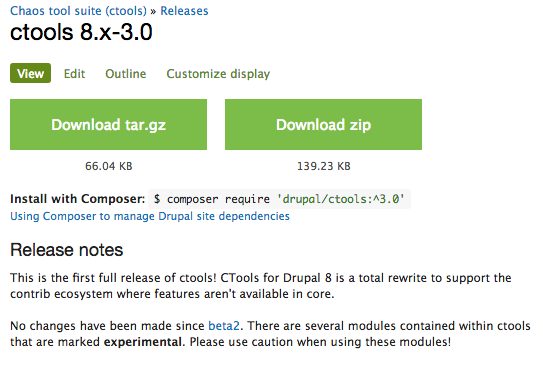543x375 pixels.
Task: Click the bold word experimental
Action: [143, 342]
